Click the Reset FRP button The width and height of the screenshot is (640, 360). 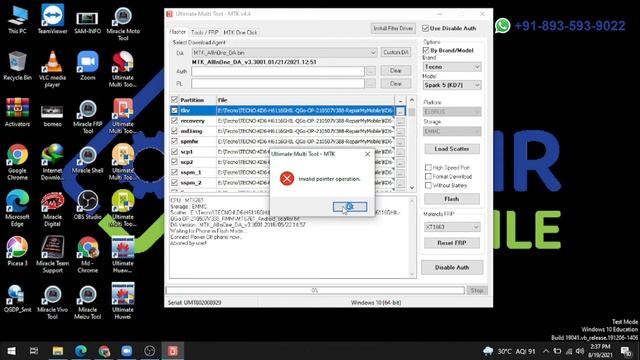click(452, 243)
